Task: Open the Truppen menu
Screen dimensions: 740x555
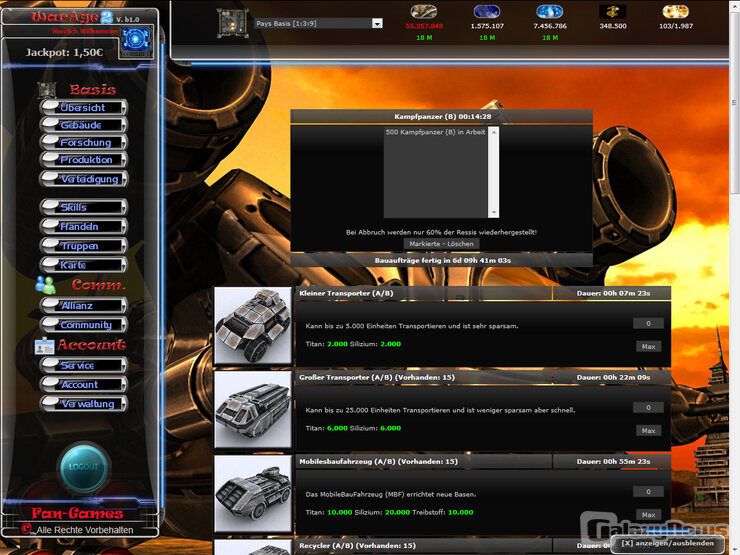Action: pos(84,246)
